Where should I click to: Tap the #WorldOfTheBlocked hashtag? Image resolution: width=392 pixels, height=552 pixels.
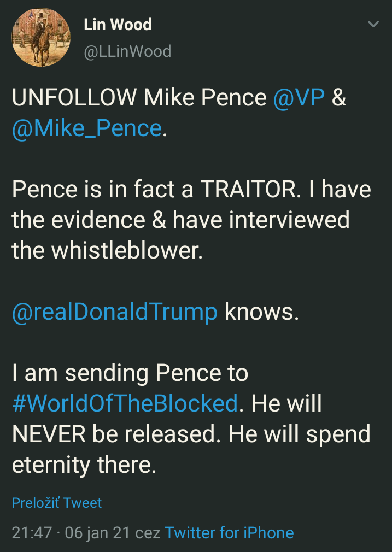click(x=125, y=403)
